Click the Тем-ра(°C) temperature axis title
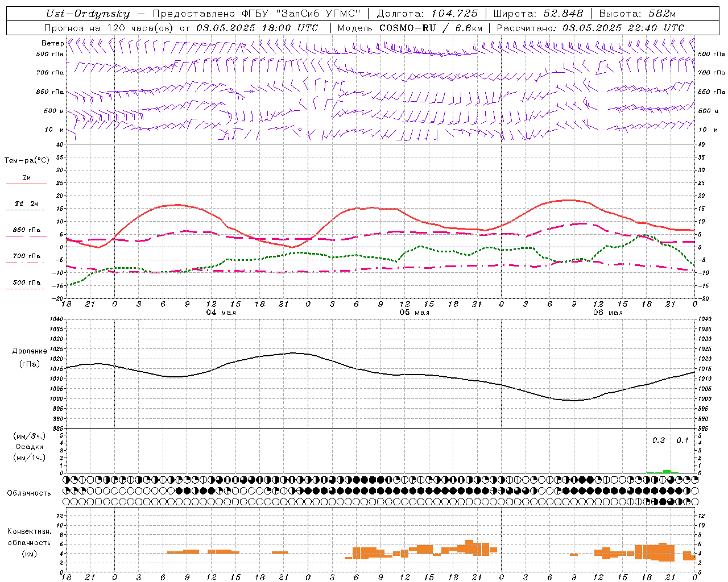The width and height of the screenshot is (728, 582). pyautogui.click(x=27, y=160)
